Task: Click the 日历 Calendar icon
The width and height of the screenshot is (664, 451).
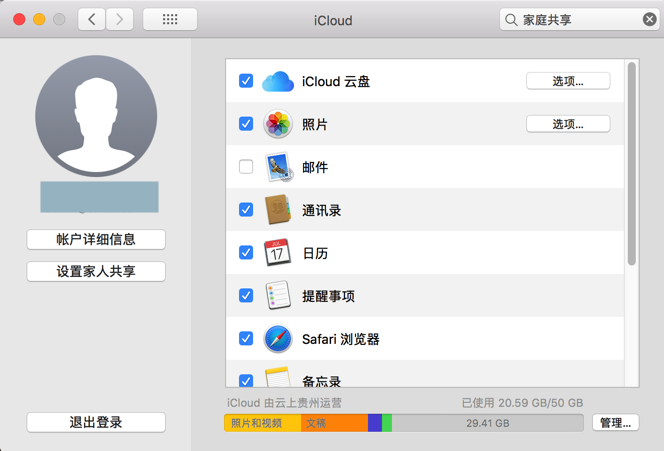Action: click(277, 253)
